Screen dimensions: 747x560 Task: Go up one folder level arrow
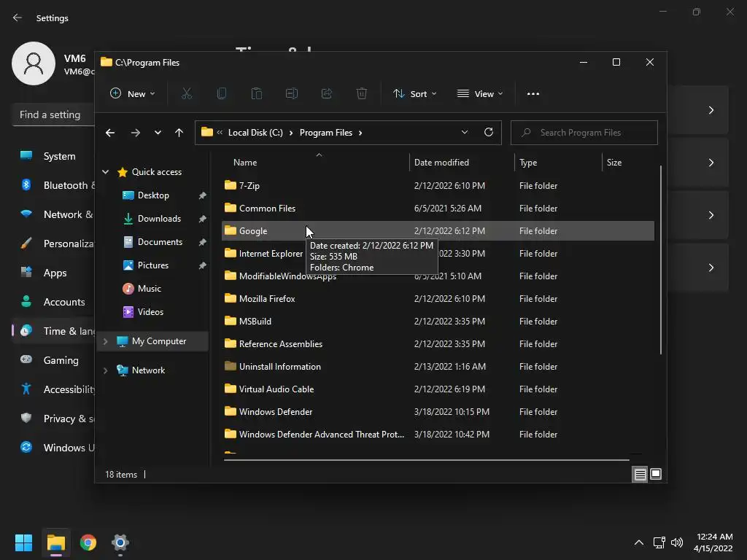[x=179, y=133]
